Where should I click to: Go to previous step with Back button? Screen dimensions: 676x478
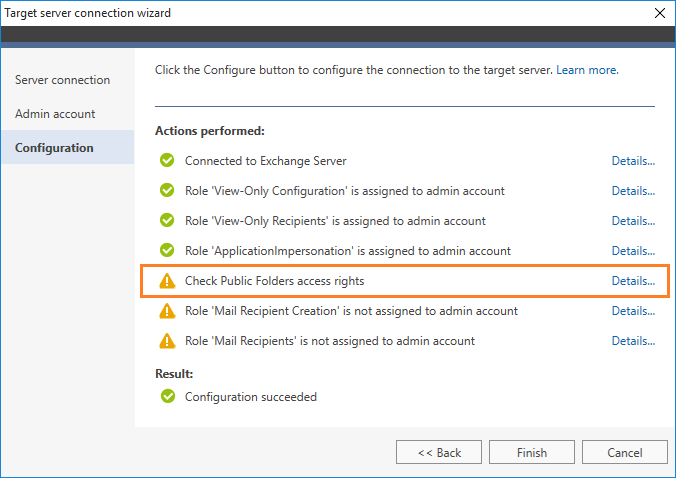(x=439, y=452)
